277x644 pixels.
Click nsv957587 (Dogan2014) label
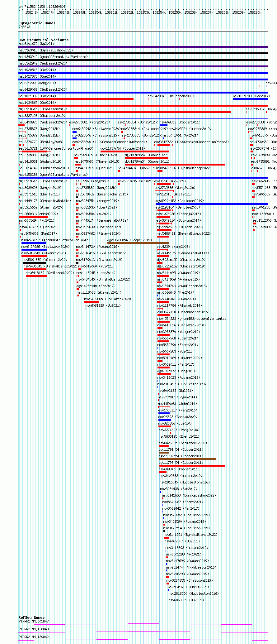(177, 397)
